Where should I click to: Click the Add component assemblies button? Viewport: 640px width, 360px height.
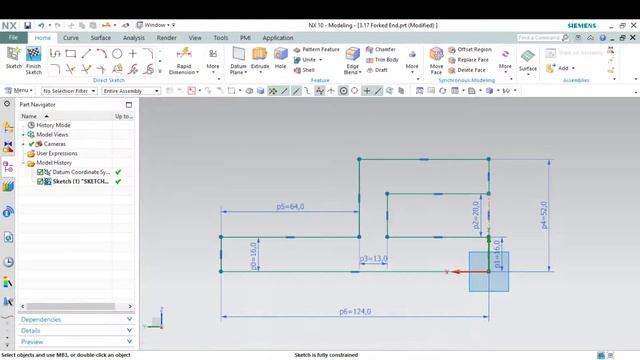pyautogui.click(x=560, y=68)
